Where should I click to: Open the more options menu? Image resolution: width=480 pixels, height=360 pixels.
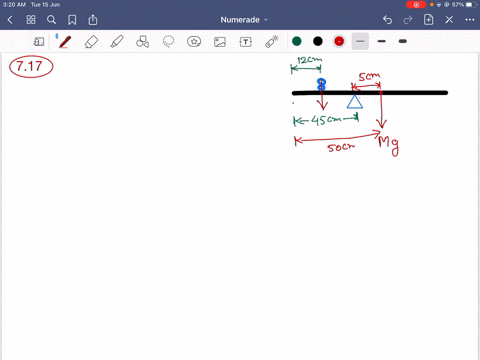tap(470, 20)
